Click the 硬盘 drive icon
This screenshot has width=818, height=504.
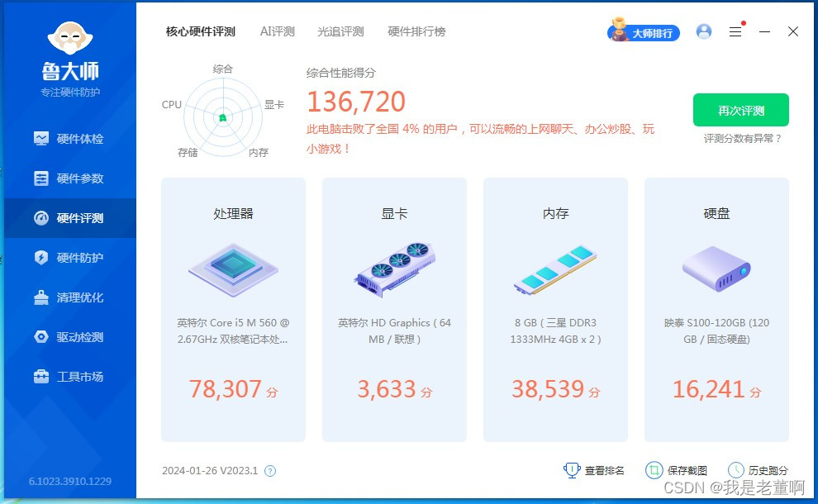pos(716,269)
